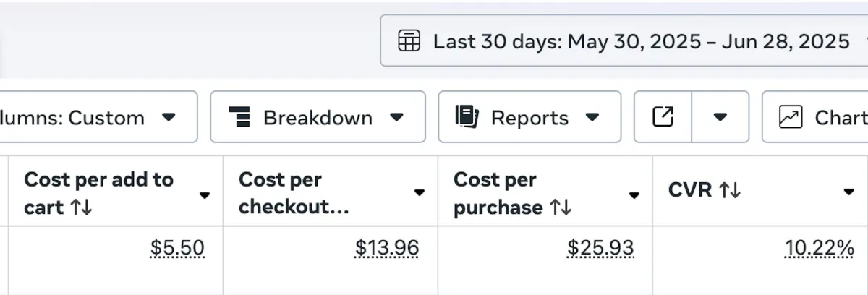Open CVR column options caret
Image resolution: width=868 pixels, height=295 pixels.
coord(849,192)
